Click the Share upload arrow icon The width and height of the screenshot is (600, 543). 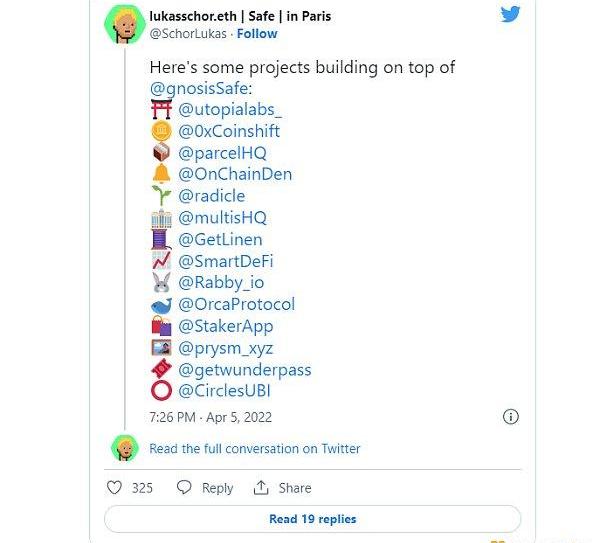[262, 488]
